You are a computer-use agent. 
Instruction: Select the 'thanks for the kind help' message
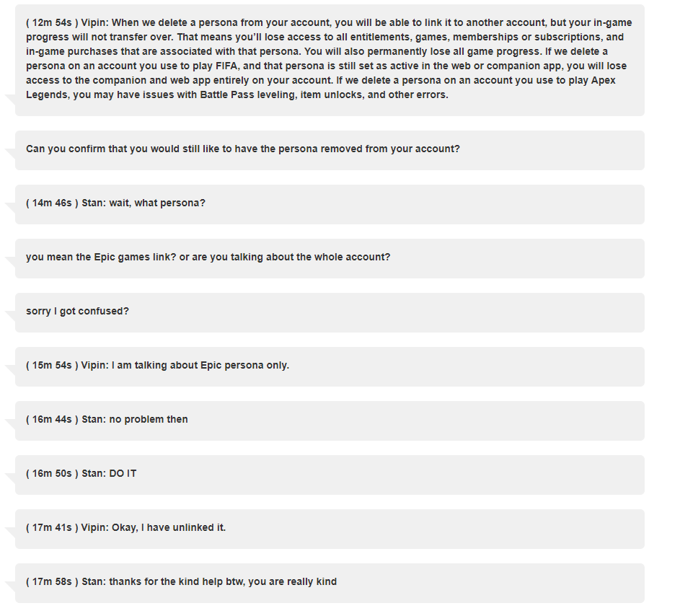tap(330, 583)
